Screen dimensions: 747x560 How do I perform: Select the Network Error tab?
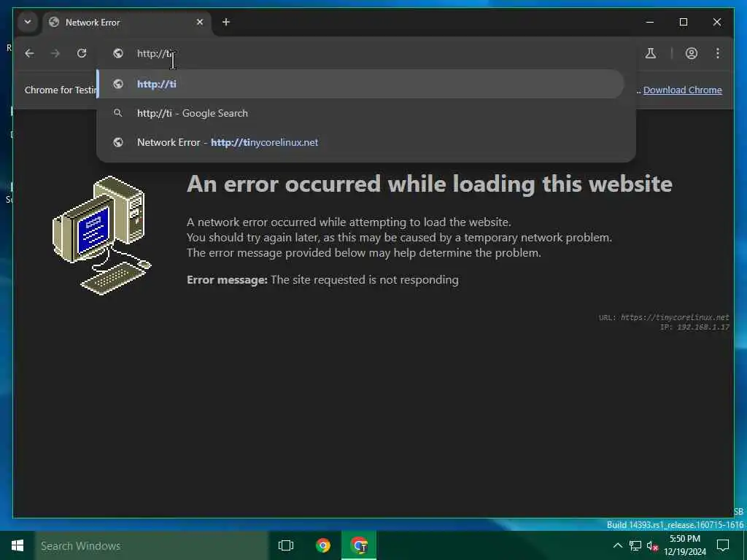(x=128, y=23)
